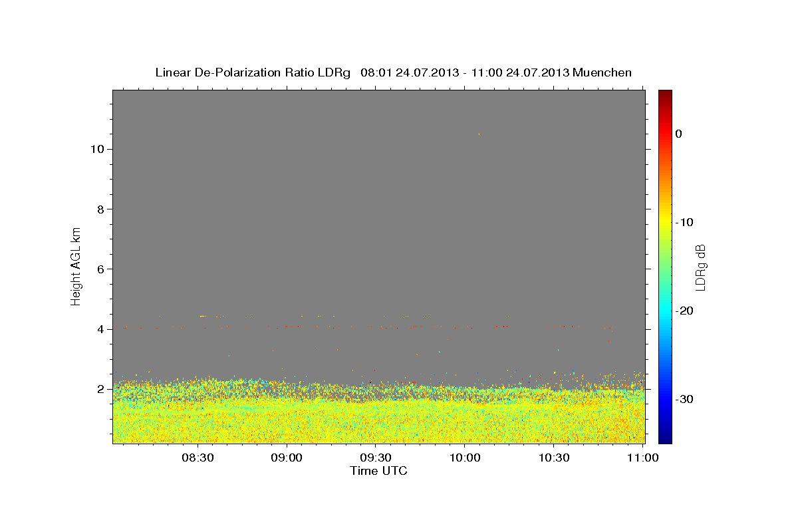Click the colorbar value label -30
The width and height of the screenshot is (798, 532).
coord(684,399)
